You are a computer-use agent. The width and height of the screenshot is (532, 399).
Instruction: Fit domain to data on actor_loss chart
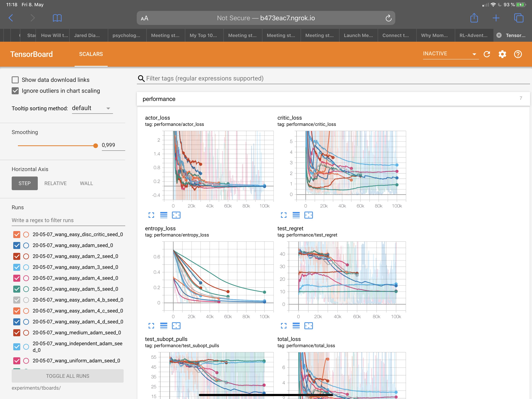coord(176,215)
